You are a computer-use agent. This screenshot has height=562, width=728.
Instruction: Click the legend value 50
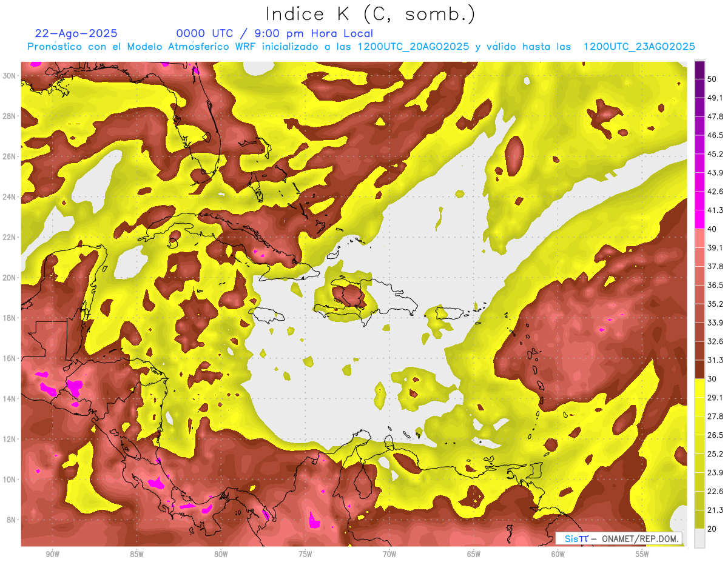click(712, 79)
